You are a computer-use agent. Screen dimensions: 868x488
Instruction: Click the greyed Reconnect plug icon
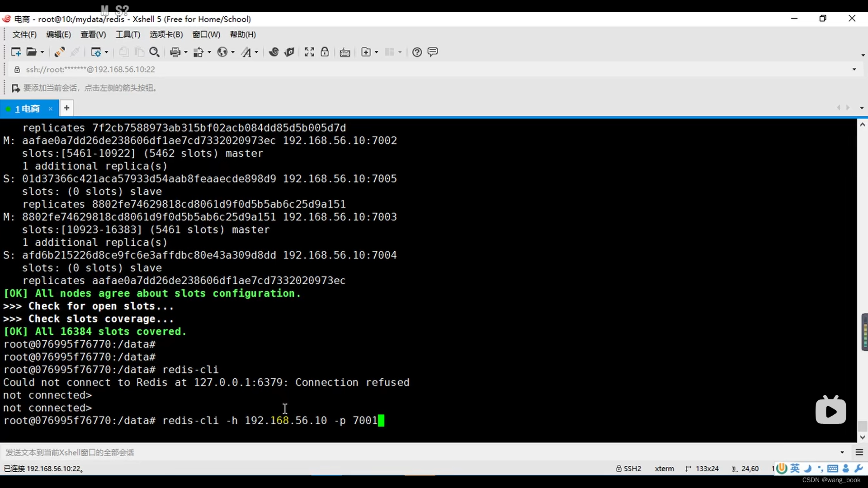pyautogui.click(x=75, y=52)
